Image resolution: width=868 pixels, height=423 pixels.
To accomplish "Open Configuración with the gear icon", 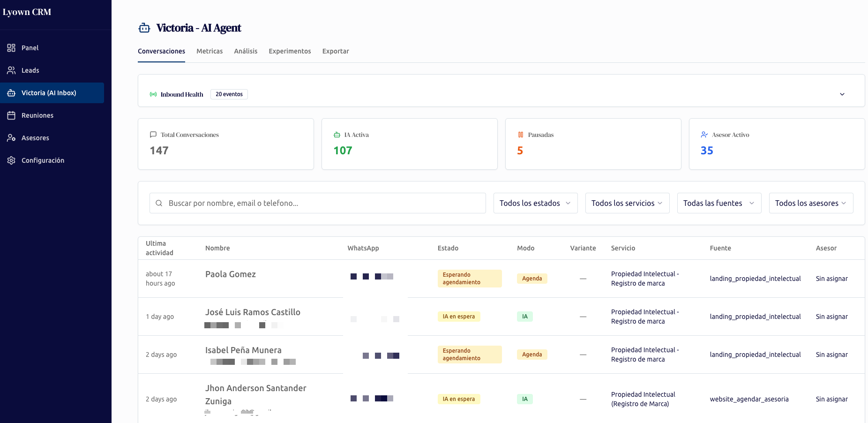I will (x=11, y=160).
